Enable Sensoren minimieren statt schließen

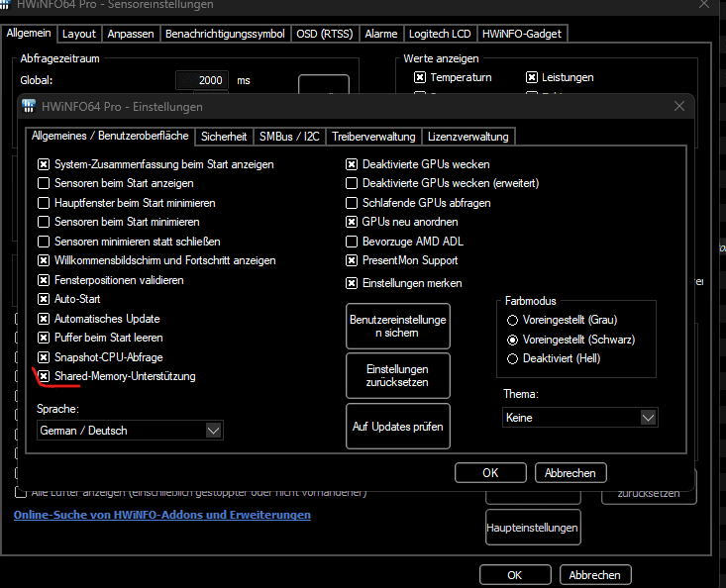[x=44, y=242]
